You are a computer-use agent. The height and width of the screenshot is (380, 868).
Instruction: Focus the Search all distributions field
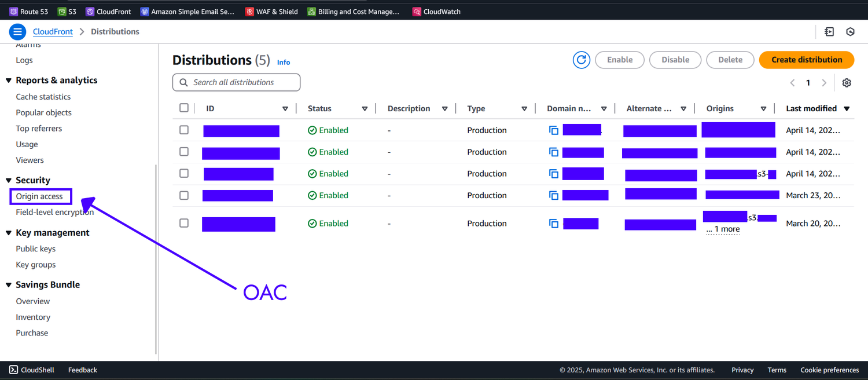pos(236,82)
